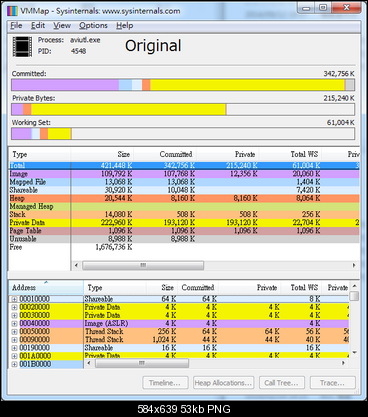
Task: Open the View menu
Action: (x=62, y=26)
